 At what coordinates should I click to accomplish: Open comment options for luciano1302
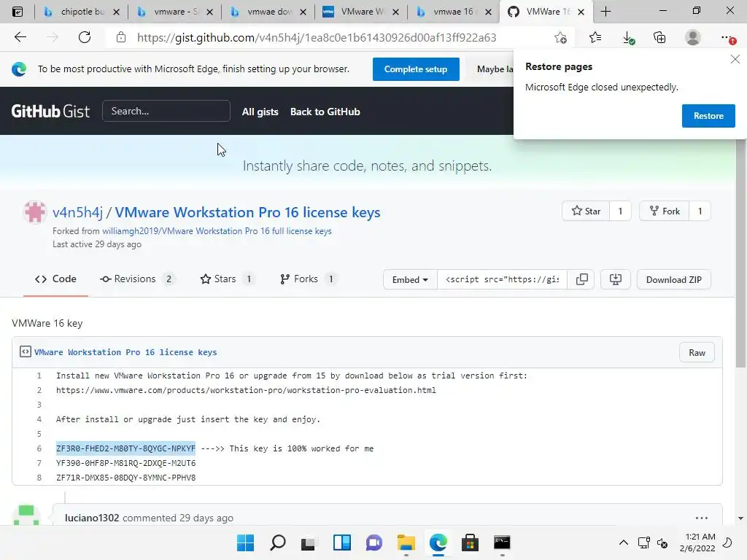point(701,518)
